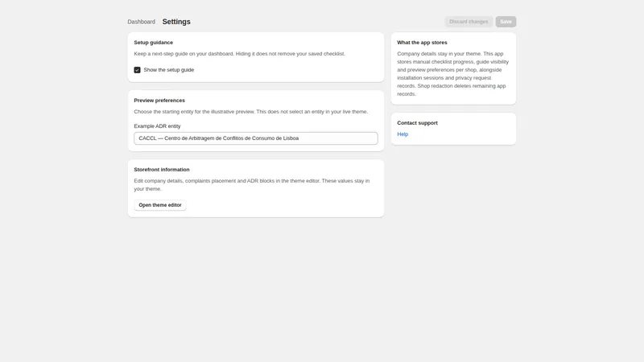Click the 'Company details stay in your theme' paragraph
The height and width of the screenshot is (362, 644).
click(x=453, y=74)
